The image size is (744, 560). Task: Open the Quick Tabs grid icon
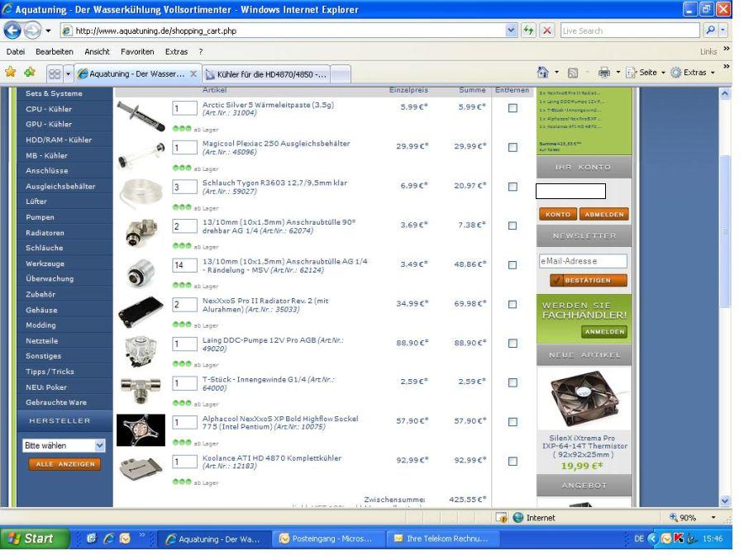click(x=55, y=74)
